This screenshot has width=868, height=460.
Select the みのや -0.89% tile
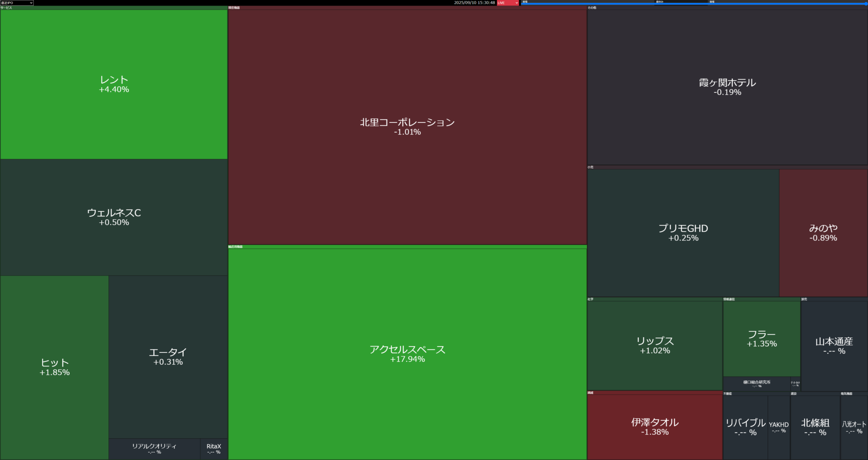[x=823, y=233]
